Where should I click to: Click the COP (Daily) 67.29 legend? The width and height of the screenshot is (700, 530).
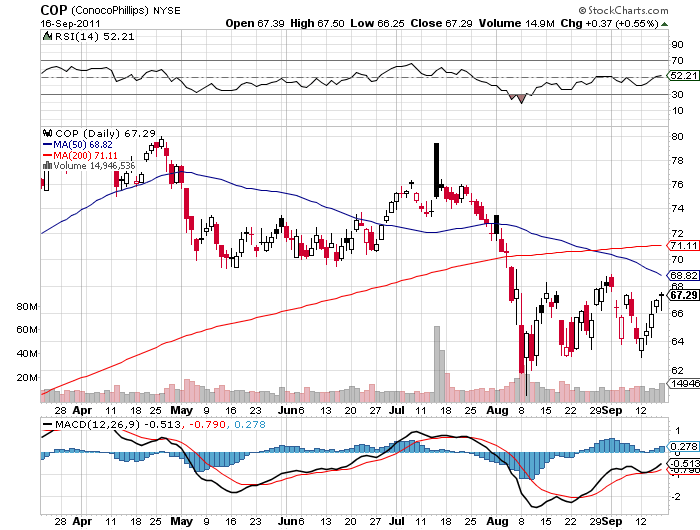(105, 133)
